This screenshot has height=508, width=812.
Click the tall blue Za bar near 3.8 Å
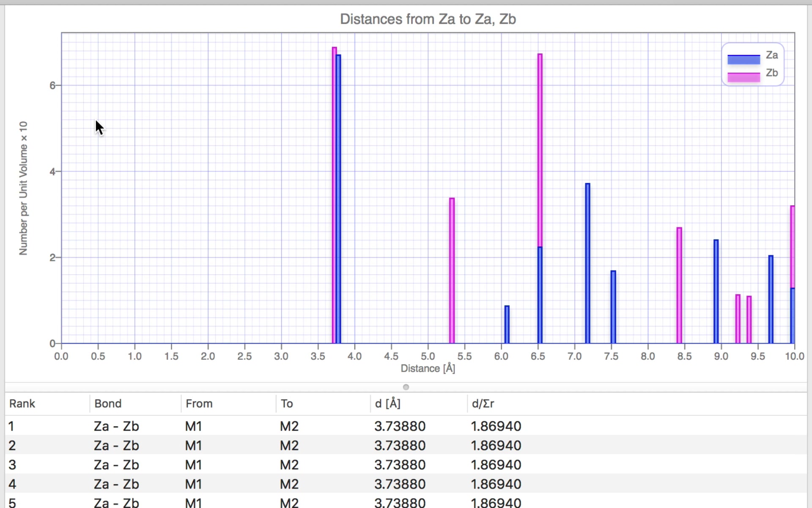[338, 199]
